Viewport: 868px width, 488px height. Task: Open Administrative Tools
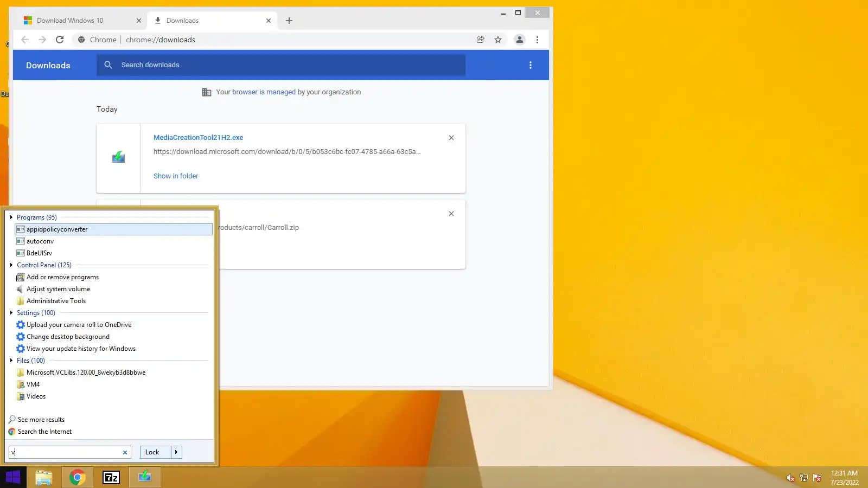coord(114,301)
